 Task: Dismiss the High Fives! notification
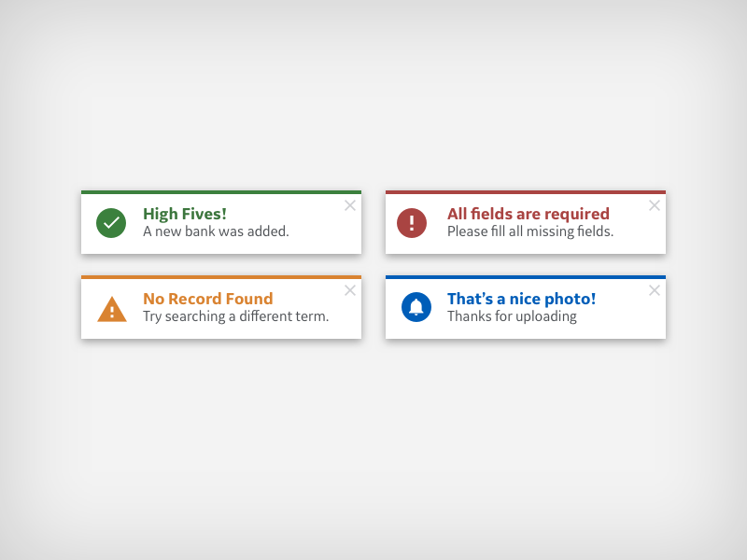(x=350, y=205)
